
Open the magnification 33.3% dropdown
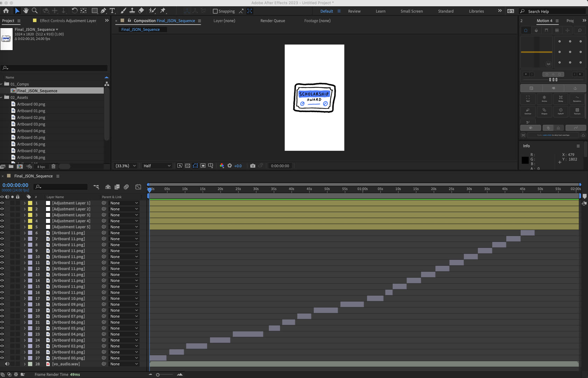tap(125, 166)
